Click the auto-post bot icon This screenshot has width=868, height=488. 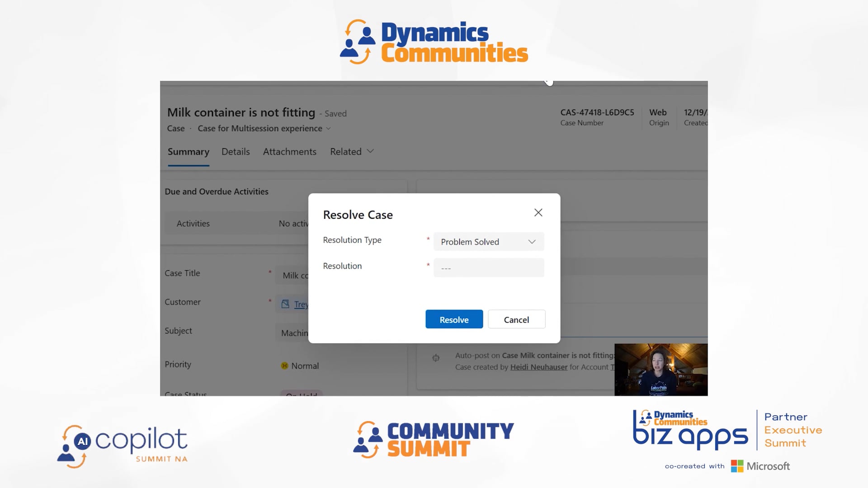pos(435,357)
